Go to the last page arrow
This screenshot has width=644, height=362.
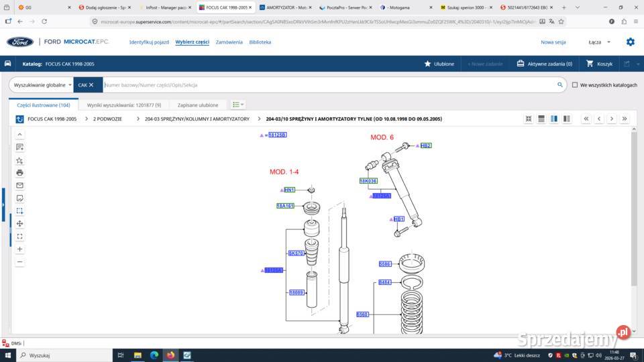[625, 119]
